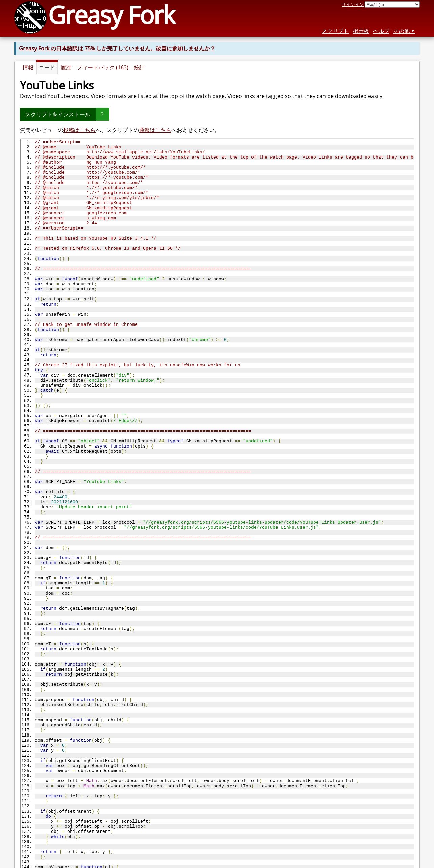
Task: Open the 日本語 (ja) language dropdown
Action: click(x=392, y=5)
